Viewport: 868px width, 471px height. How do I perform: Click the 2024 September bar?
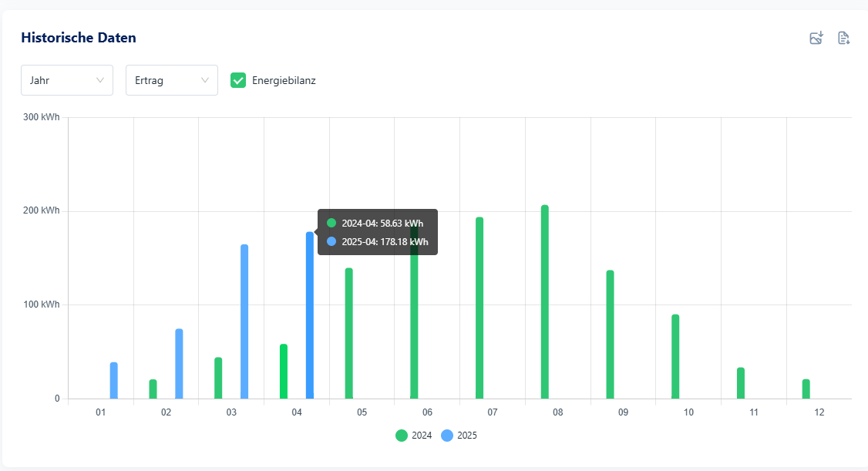[x=610, y=335]
